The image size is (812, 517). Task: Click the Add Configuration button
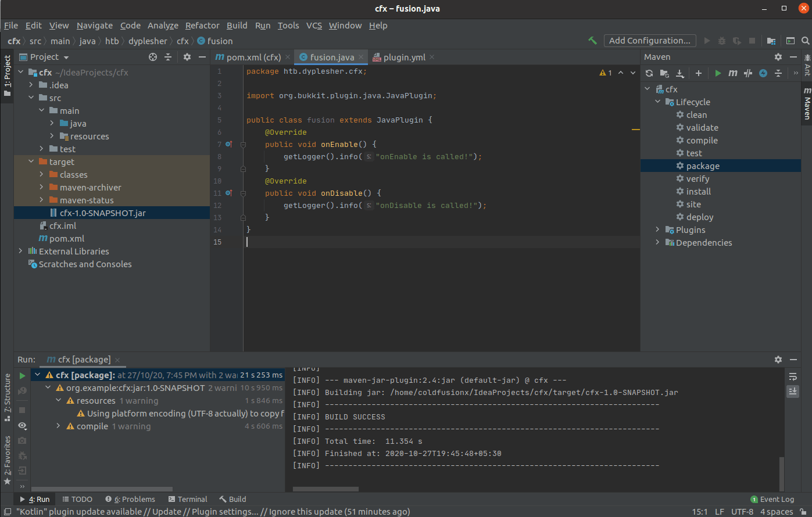649,41
